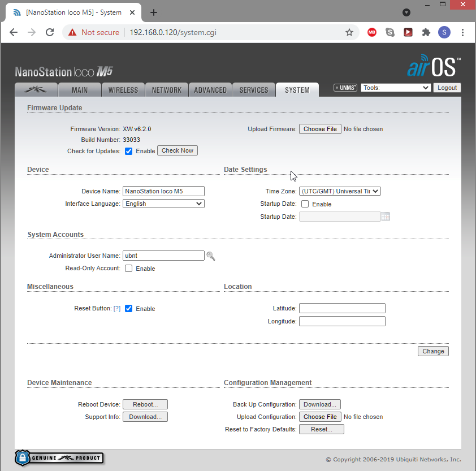Close the NanoStation loco M5 tab

pos(132,12)
